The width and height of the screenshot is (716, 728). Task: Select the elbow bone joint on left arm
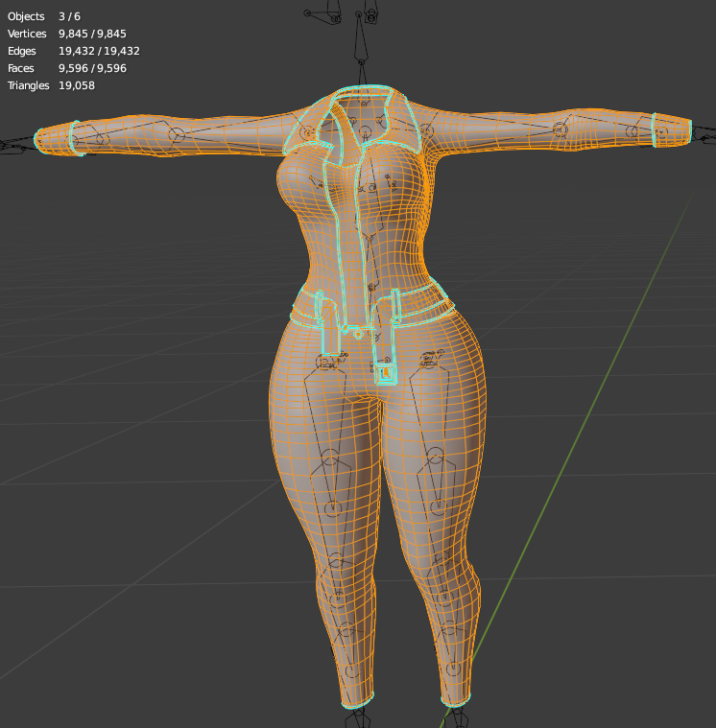tap(178, 134)
